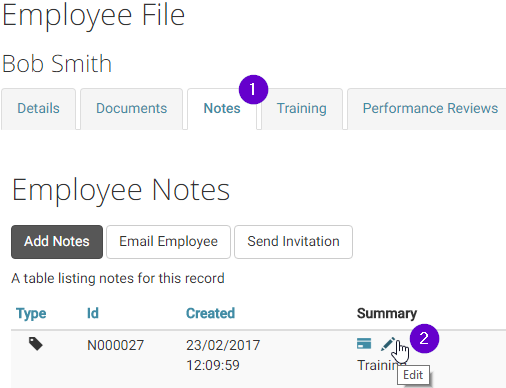Open the Training tab

[302, 109]
